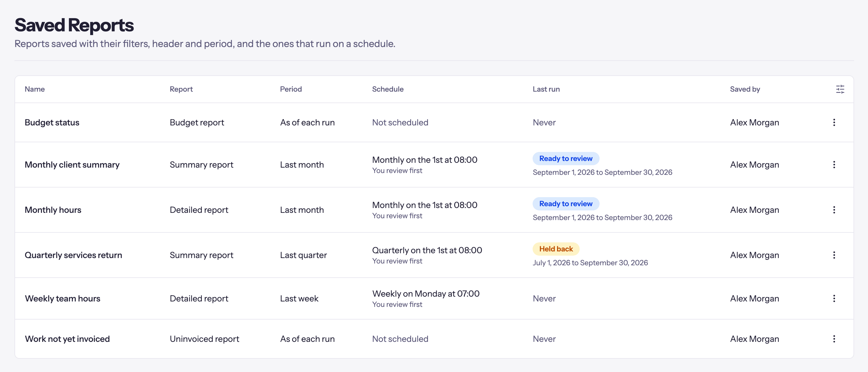The height and width of the screenshot is (372, 868).
Task: Open kebab menu for Quarterly services return
Action: pyautogui.click(x=834, y=255)
